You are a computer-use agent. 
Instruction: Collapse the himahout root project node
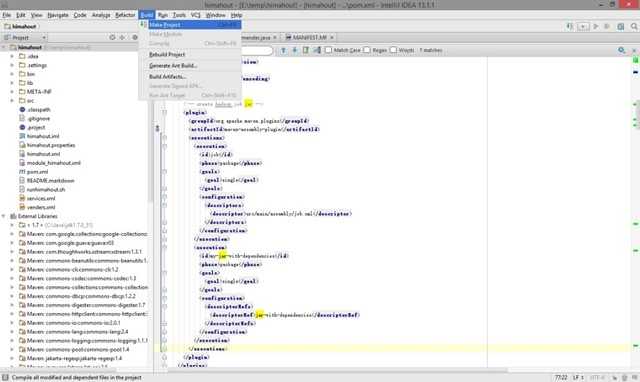[4, 47]
